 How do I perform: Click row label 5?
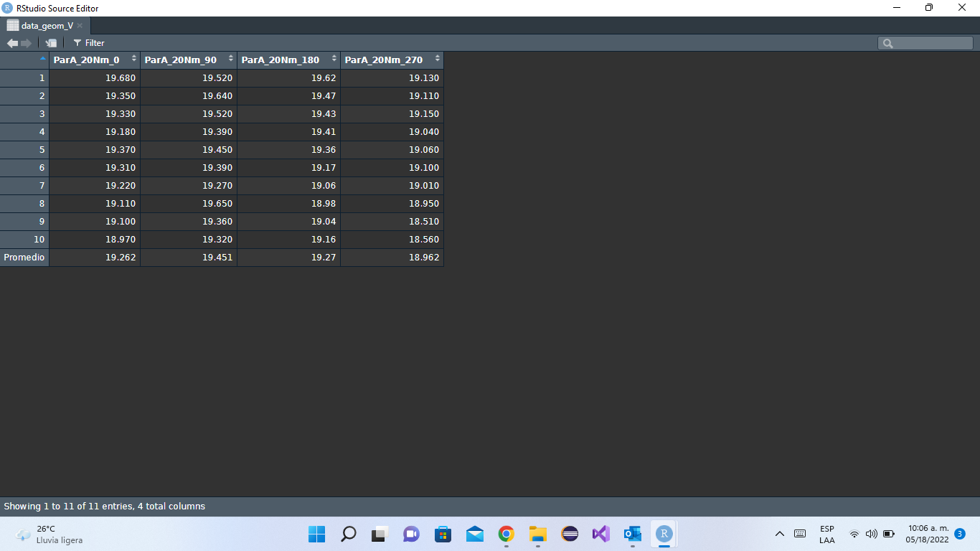[x=24, y=150]
